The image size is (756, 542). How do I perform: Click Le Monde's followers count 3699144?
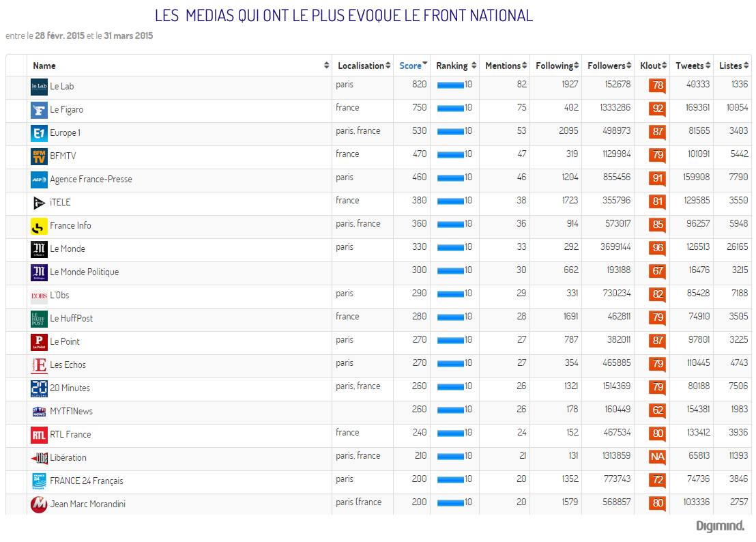615,247
